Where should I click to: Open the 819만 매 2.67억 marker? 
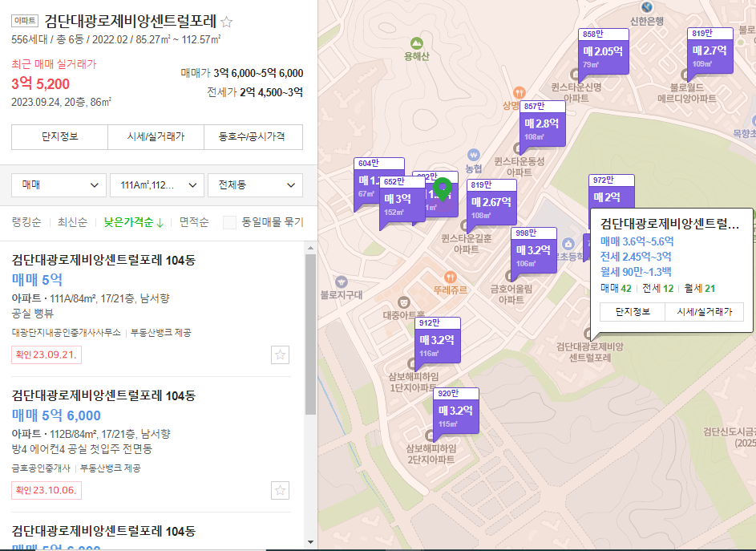[x=491, y=201]
